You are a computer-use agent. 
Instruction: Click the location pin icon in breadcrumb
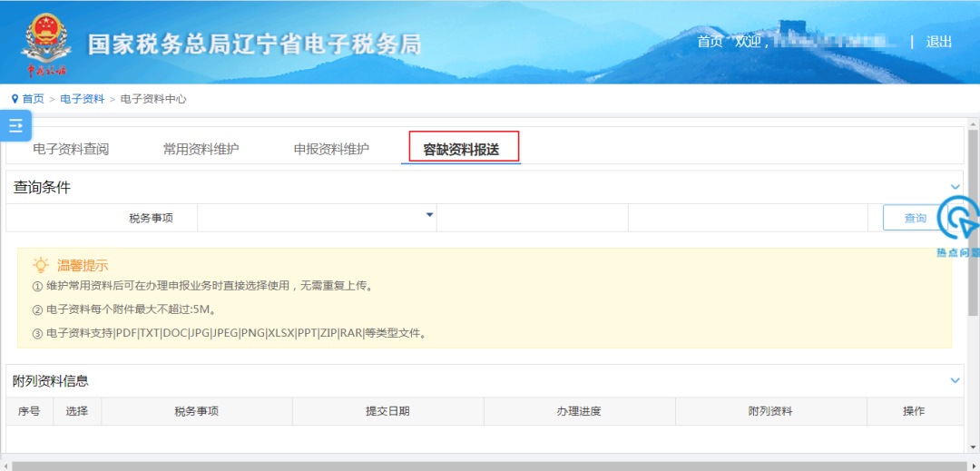pyautogui.click(x=15, y=99)
